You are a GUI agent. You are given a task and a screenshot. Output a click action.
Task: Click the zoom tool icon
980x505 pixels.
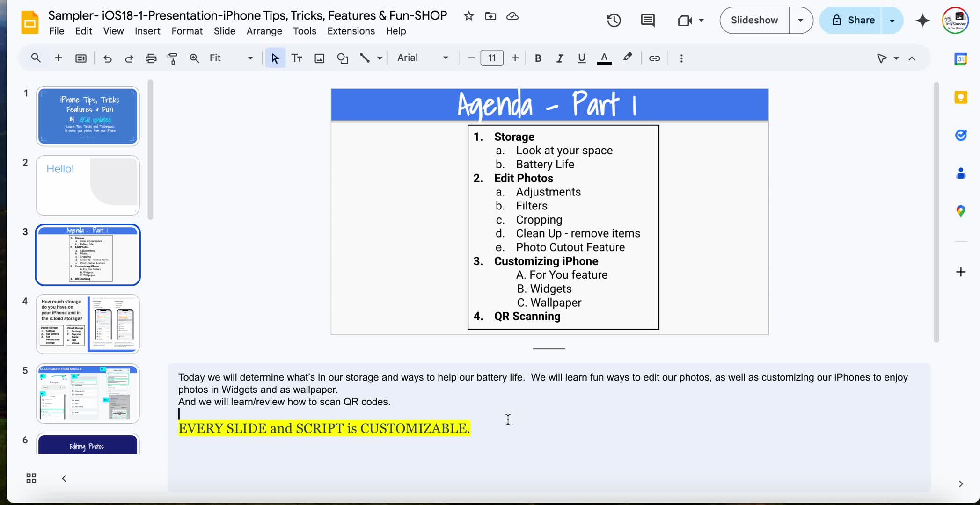(x=194, y=58)
